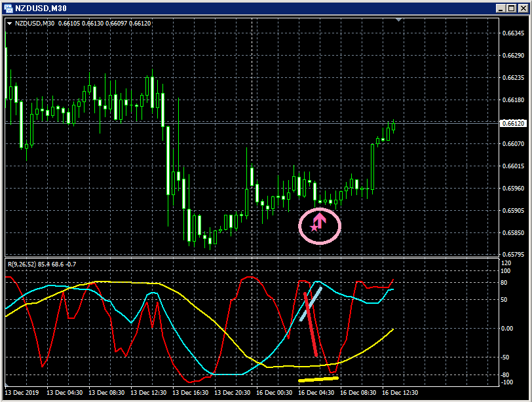Screen dimensions: 532x402
Task: Click the 0.66290 price axis value
Action: click(x=513, y=55)
